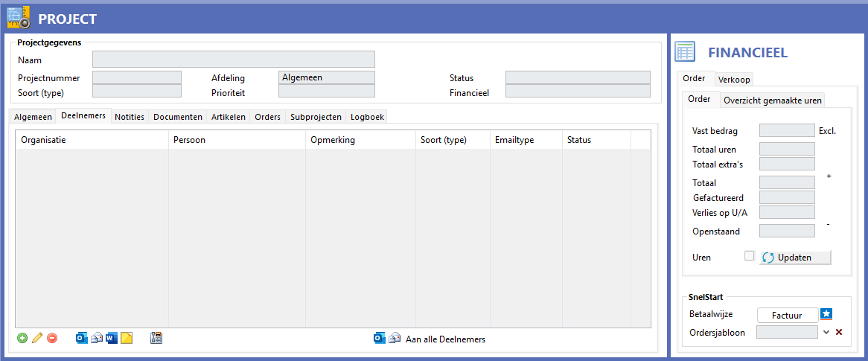Click the red remove participant icon
Image resolution: width=868 pixels, height=361 pixels.
tap(52, 338)
